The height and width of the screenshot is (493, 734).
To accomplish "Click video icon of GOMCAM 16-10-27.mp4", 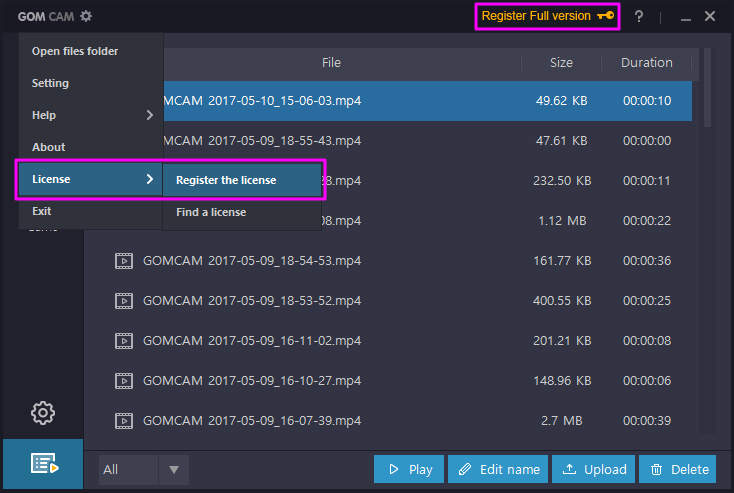I will [x=124, y=381].
